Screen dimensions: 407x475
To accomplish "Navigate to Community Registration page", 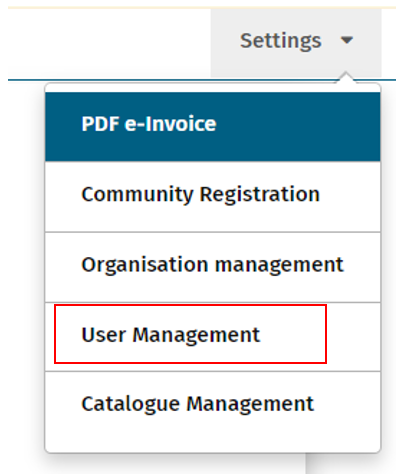I will tap(201, 194).
